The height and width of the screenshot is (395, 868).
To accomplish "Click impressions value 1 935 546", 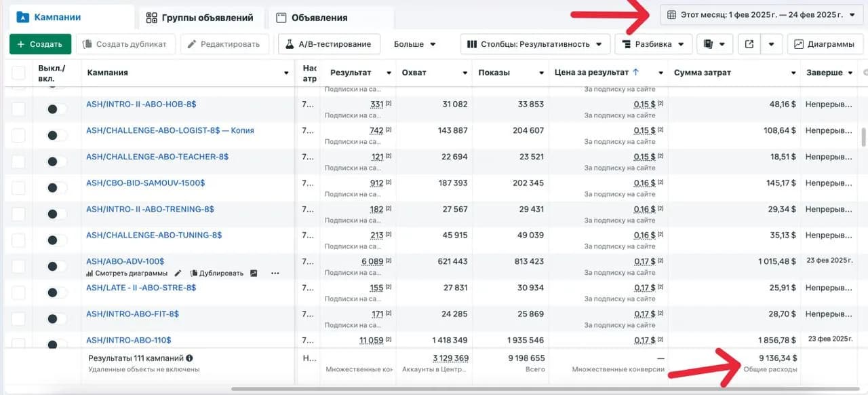I will point(526,339).
